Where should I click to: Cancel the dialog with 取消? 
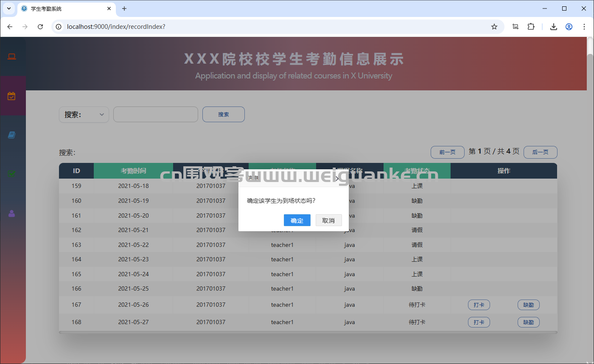tap(328, 220)
